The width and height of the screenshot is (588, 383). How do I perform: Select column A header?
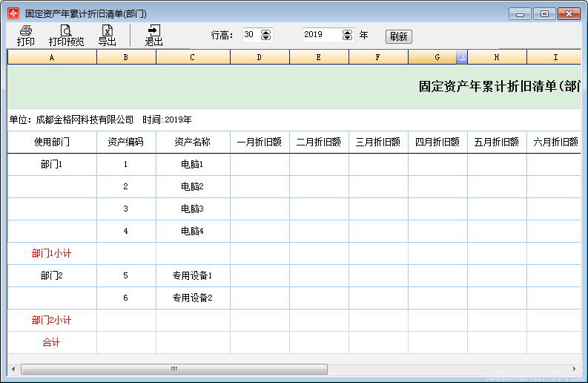(x=52, y=57)
